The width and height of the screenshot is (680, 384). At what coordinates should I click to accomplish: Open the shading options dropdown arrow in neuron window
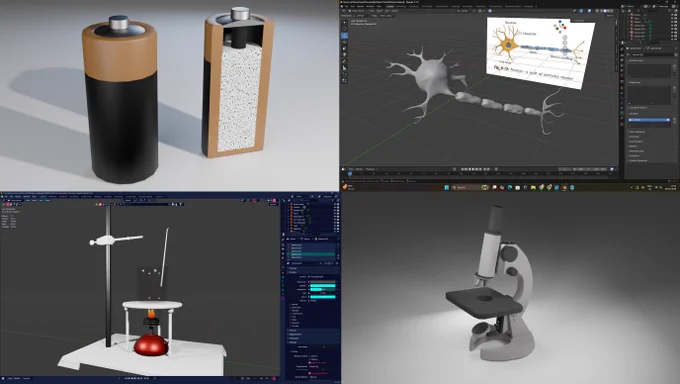pyautogui.click(x=616, y=11)
